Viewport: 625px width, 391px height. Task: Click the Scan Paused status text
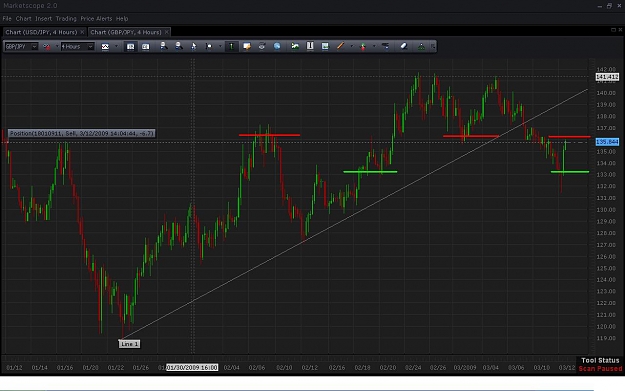coord(600,369)
